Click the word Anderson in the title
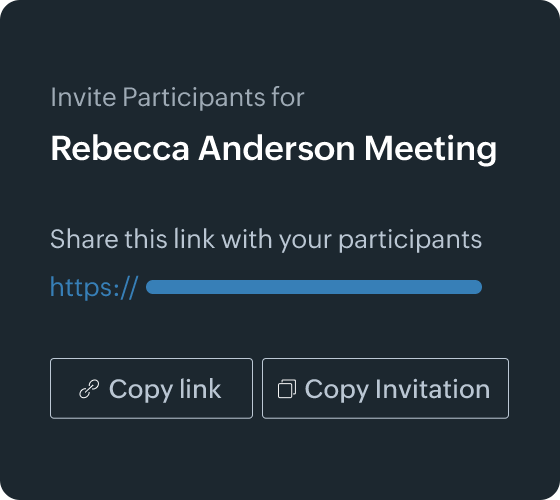 pyautogui.click(x=277, y=149)
